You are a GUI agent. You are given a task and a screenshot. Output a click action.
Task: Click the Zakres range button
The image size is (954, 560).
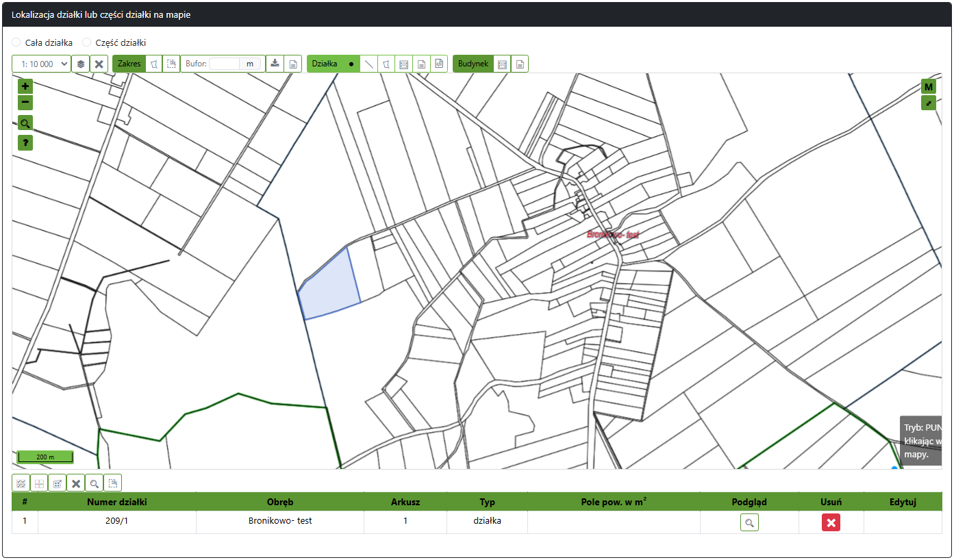(129, 64)
